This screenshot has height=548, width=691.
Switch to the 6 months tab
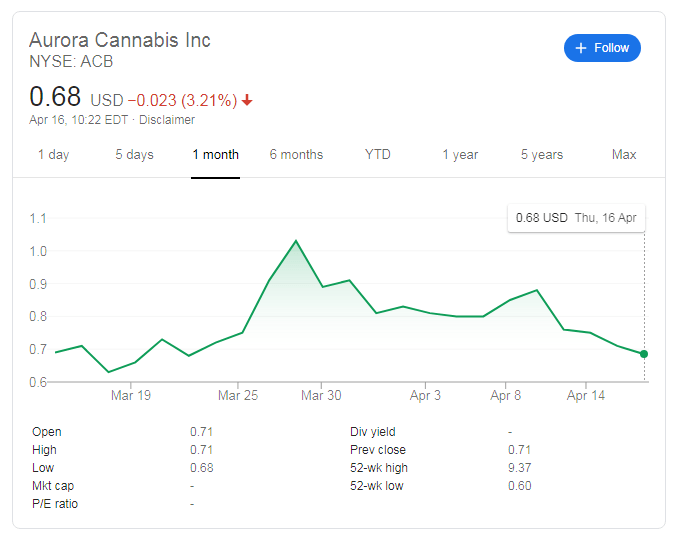click(296, 155)
